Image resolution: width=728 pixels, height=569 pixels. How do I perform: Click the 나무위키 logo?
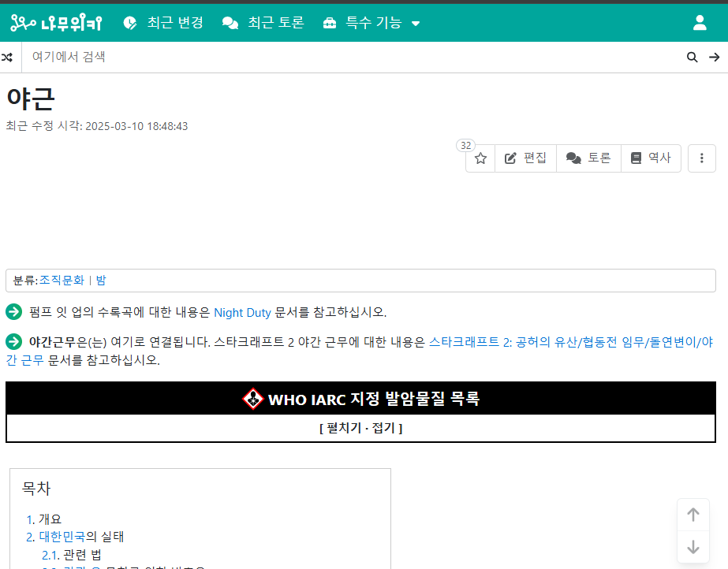click(56, 23)
